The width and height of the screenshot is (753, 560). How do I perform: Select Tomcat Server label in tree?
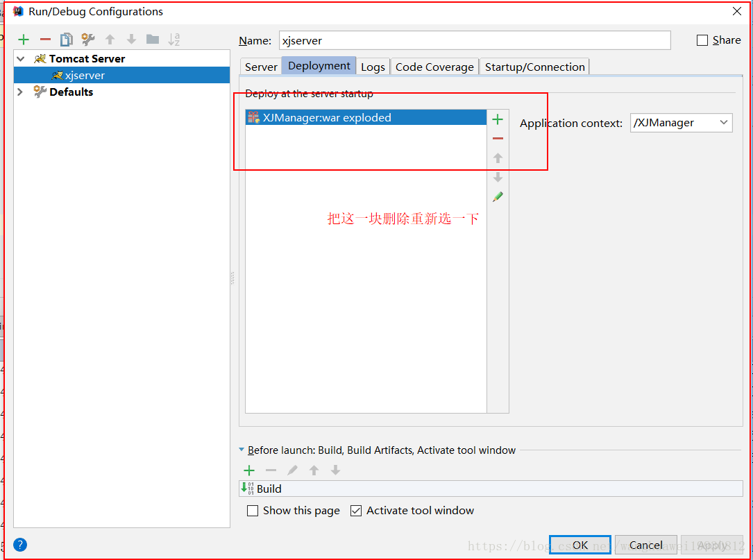click(x=87, y=58)
